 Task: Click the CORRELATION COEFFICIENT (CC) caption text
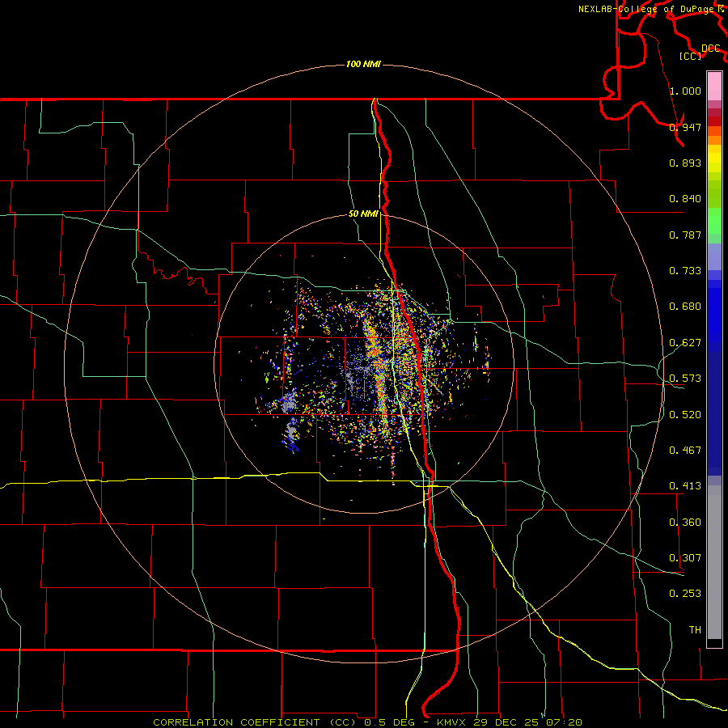point(255,722)
